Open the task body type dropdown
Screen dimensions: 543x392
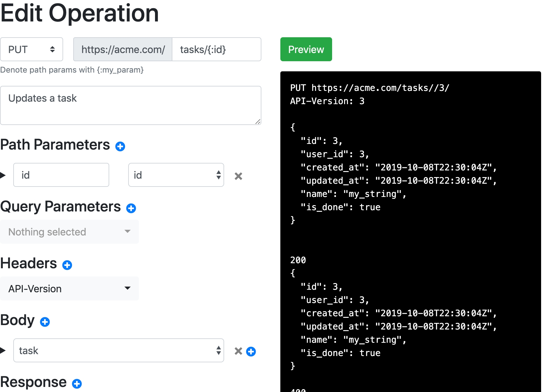click(x=118, y=350)
